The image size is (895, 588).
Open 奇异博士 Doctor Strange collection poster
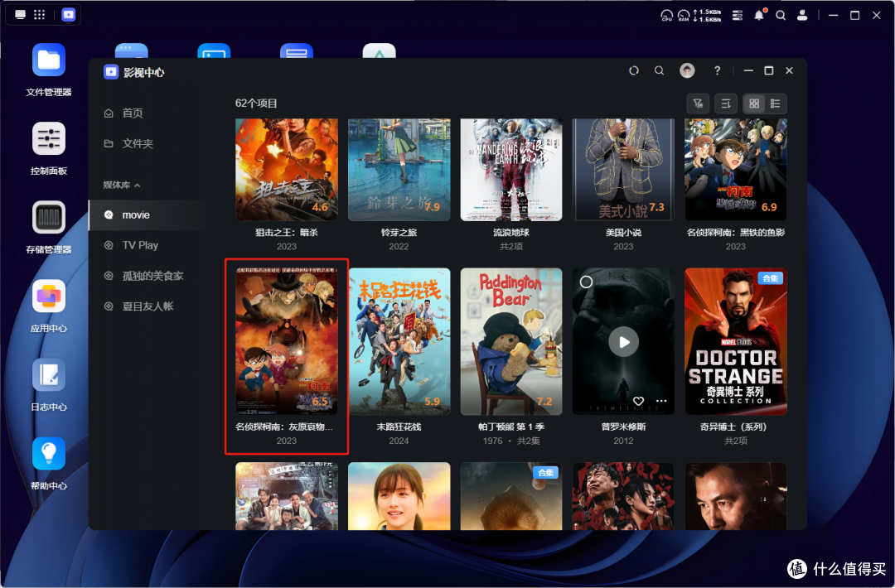click(x=736, y=342)
